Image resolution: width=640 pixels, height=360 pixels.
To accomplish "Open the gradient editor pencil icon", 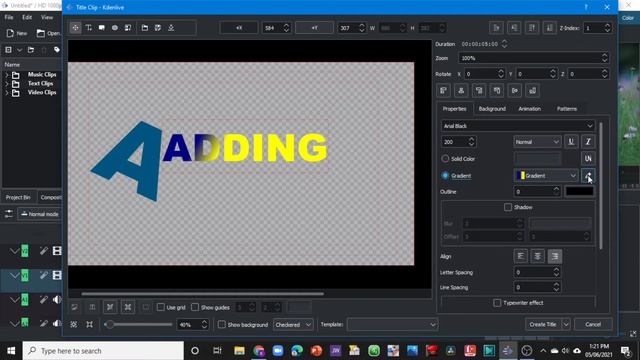I will coord(588,176).
